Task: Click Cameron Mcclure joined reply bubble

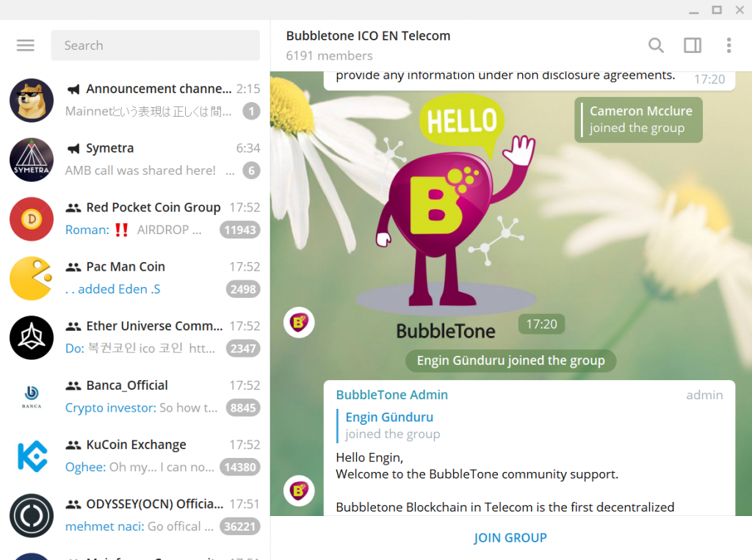Action: coord(638,120)
